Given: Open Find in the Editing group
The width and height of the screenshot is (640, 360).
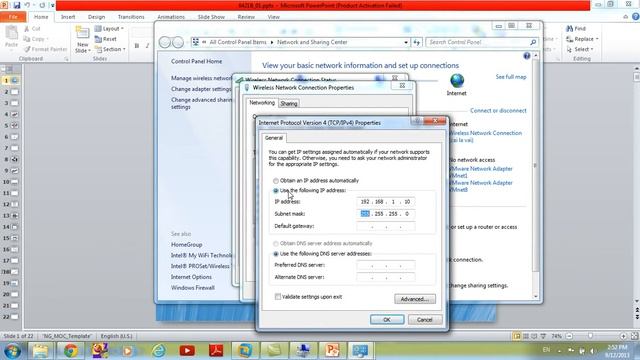Looking at the screenshot, I should pyautogui.click(x=576, y=29).
